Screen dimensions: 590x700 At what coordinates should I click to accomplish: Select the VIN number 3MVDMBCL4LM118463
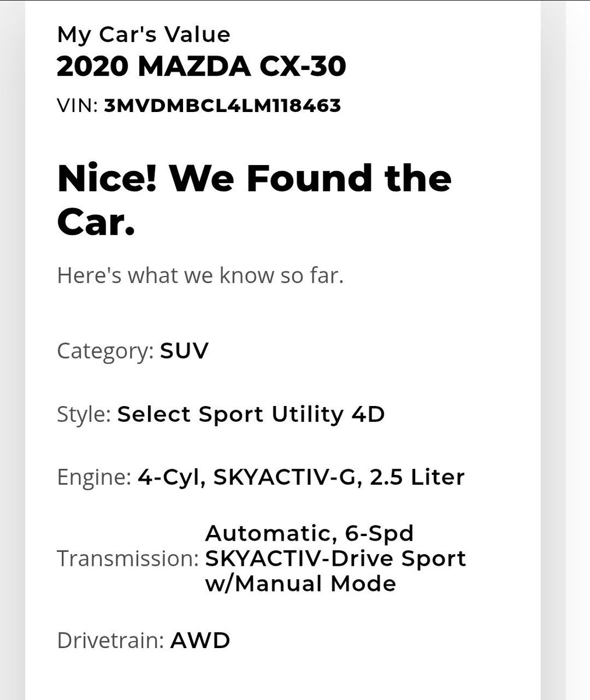pos(222,106)
